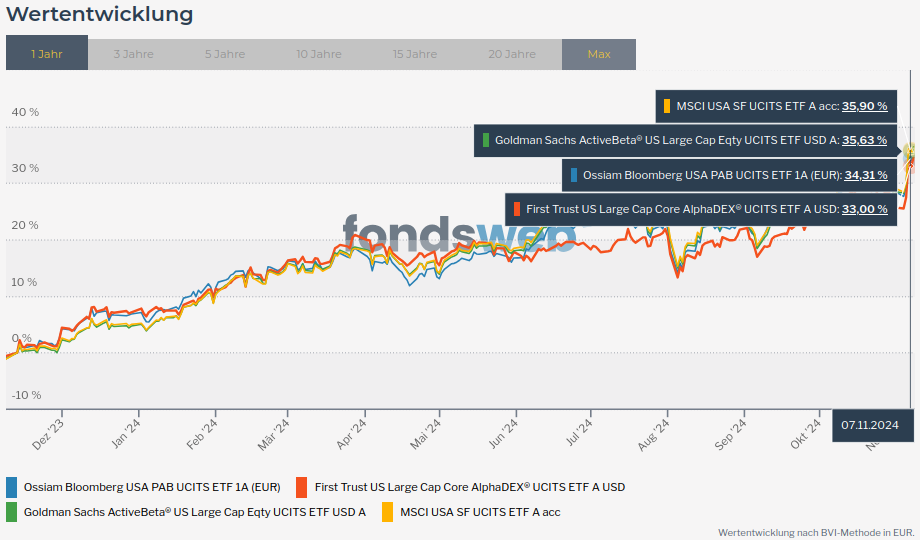This screenshot has width=920, height=540.
Task: Choose the 5 Jahre period tab
Action: [x=225, y=54]
